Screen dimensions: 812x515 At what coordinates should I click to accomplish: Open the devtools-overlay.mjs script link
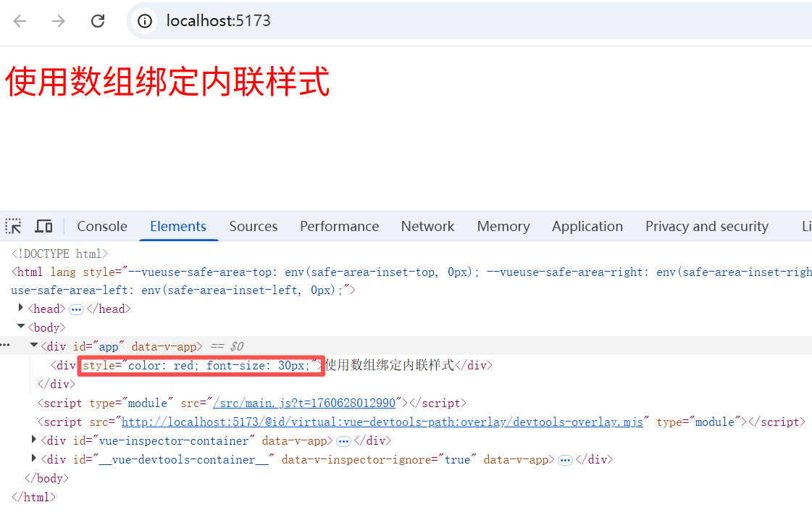pos(382,422)
